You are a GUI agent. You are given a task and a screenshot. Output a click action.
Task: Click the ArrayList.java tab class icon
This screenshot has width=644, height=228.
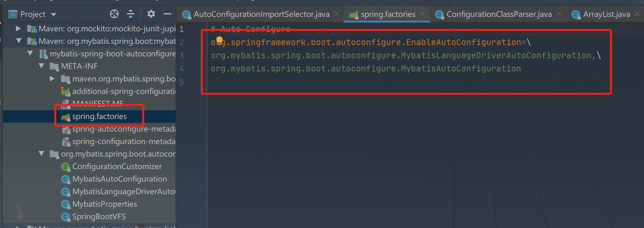point(576,14)
